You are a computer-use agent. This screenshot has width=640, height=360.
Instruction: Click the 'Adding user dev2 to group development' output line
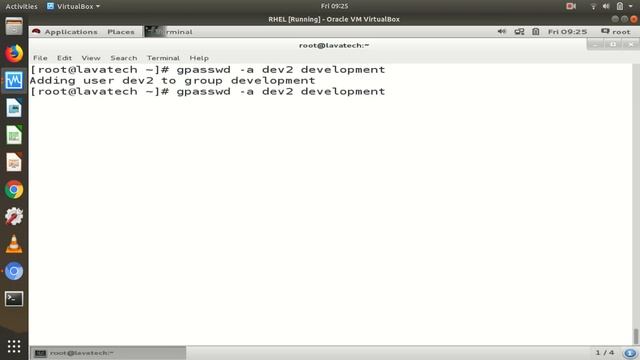[172, 80]
